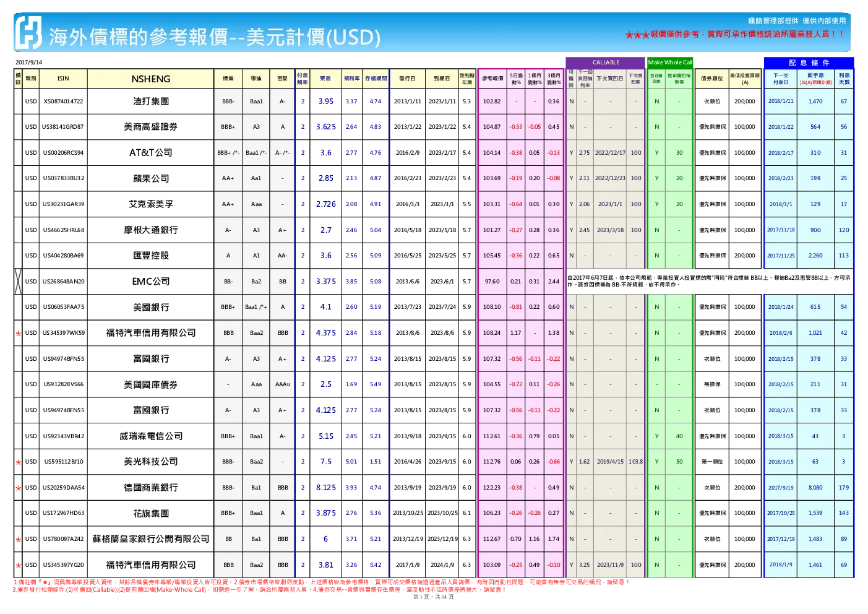This screenshot has width=868, height=614.
Task: Select the 蘋果公司 bond name
Action: coord(151,178)
